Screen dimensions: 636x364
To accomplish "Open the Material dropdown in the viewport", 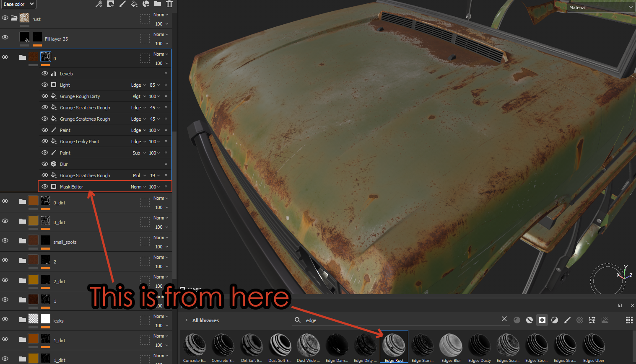I will pos(601,8).
